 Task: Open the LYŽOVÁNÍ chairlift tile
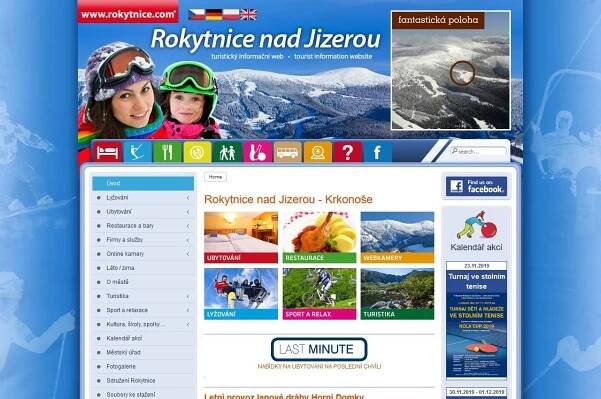(241, 294)
